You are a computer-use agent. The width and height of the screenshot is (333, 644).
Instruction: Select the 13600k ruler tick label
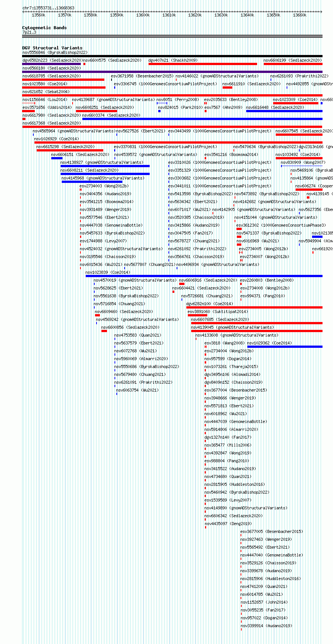coord(143,15)
